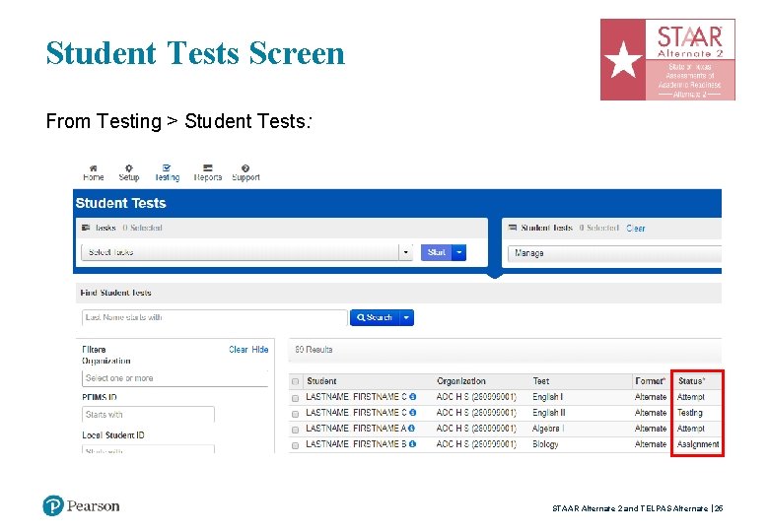Click the English I test cell
This screenshot has width=769, height=532.
547,397
